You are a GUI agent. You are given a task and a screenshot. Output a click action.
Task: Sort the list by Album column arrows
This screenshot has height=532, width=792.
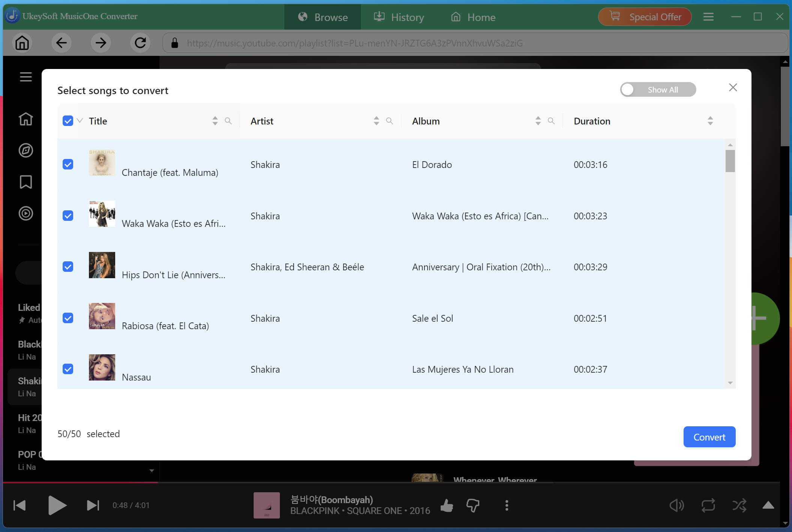[x=538, y=121]
